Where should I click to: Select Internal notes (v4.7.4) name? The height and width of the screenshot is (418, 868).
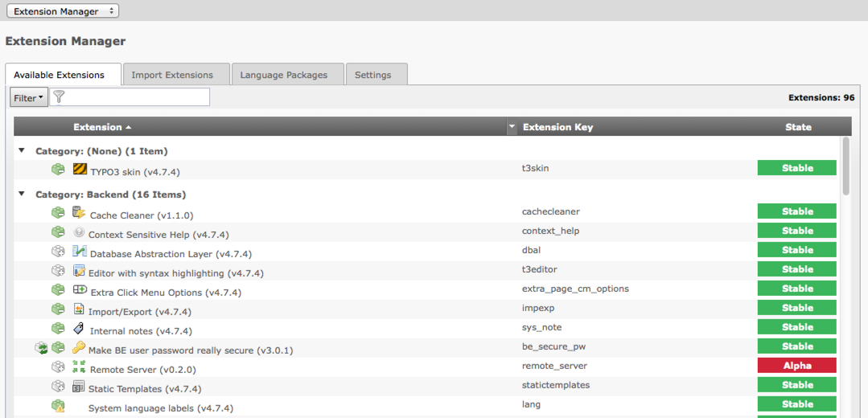point(141,331)
